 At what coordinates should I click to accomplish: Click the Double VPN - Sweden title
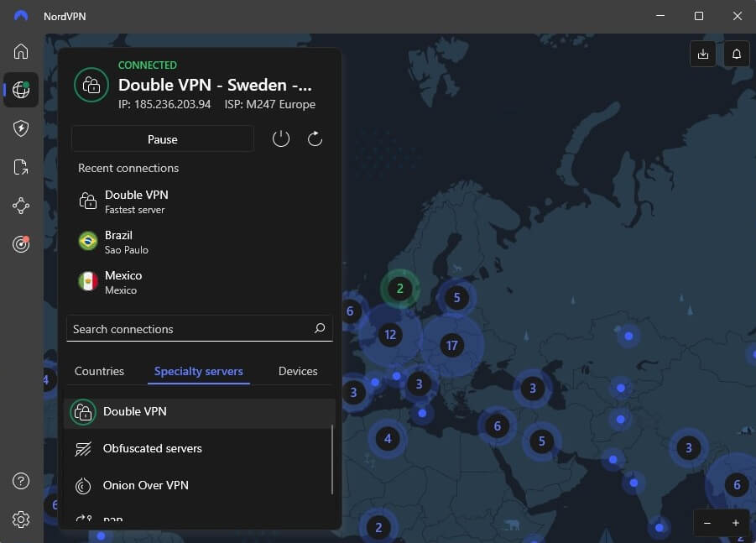[215, 85]
